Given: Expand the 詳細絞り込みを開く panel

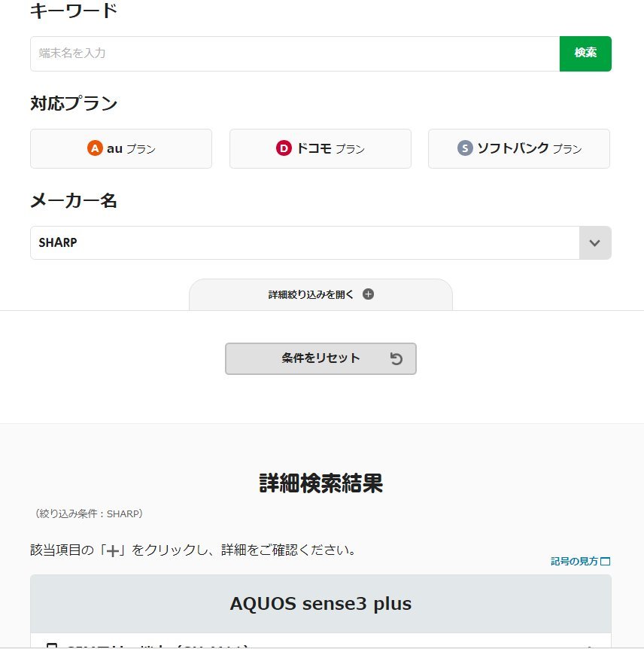Looking at the screenshot, I should tap(320, 294).
